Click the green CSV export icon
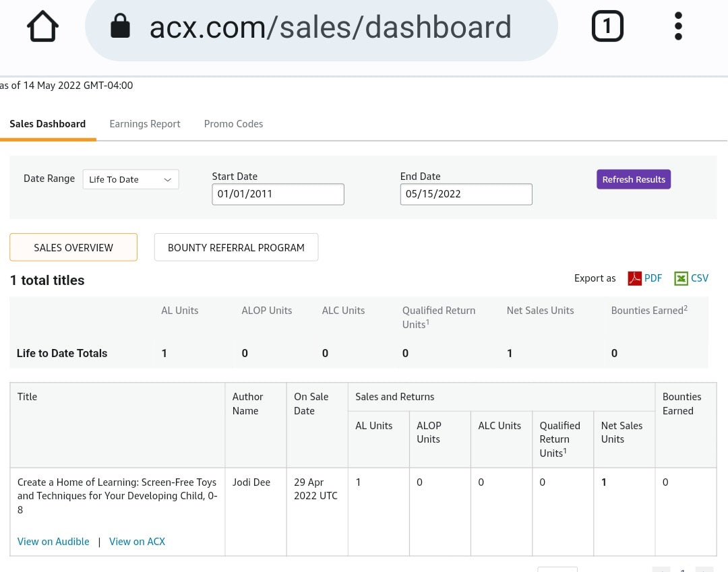 (x=681, y=278)
